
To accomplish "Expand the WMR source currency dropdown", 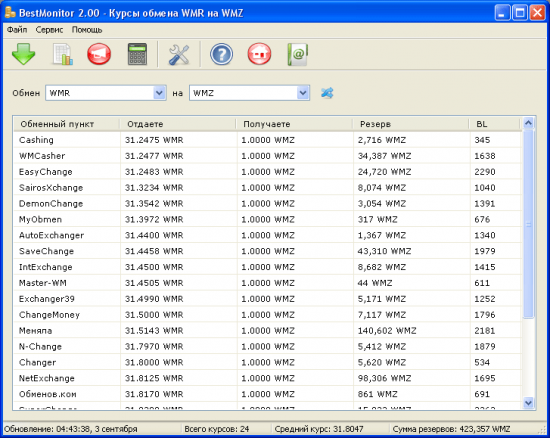I will coord(159,93).
